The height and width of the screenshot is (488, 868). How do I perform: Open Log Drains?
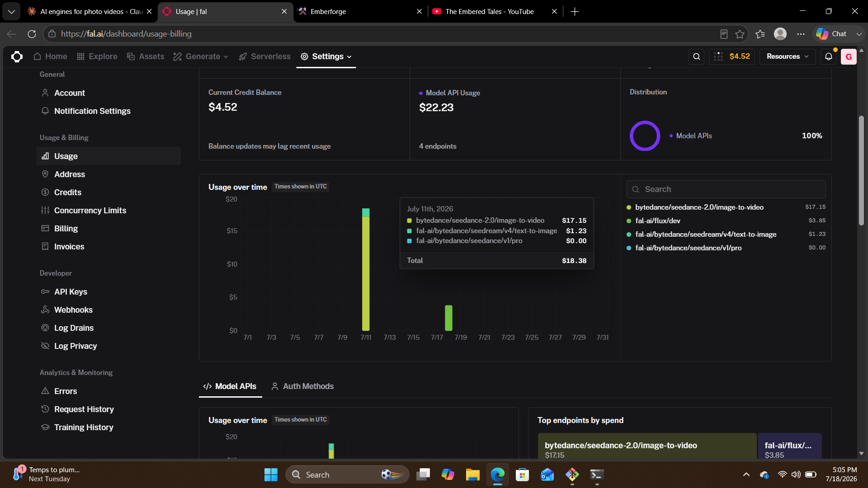(x=108, y=328)
